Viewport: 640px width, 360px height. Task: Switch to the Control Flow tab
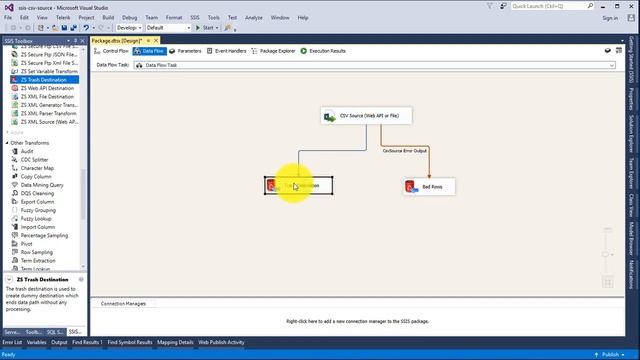111,51
